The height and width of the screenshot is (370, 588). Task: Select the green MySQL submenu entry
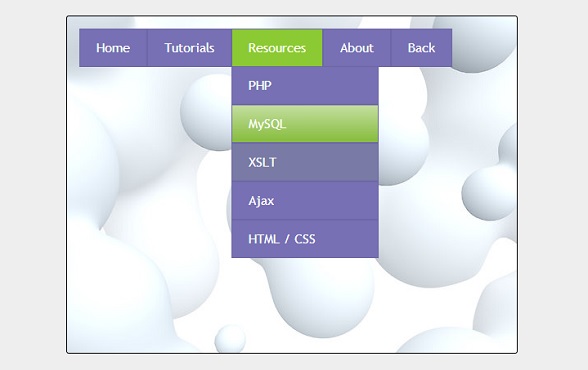coord(305,124)
